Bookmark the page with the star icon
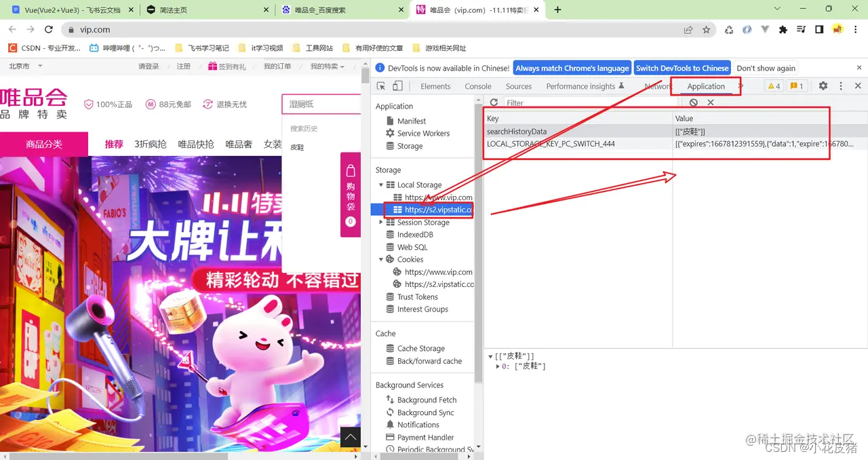 (706, 29)
